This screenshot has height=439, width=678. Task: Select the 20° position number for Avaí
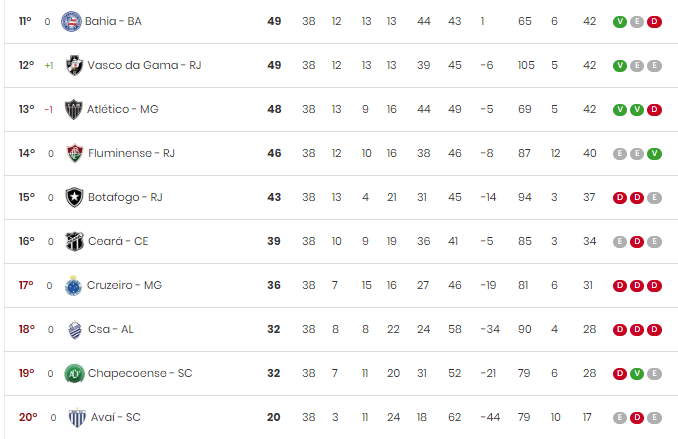pyautogui.click(x=28, y=417)
